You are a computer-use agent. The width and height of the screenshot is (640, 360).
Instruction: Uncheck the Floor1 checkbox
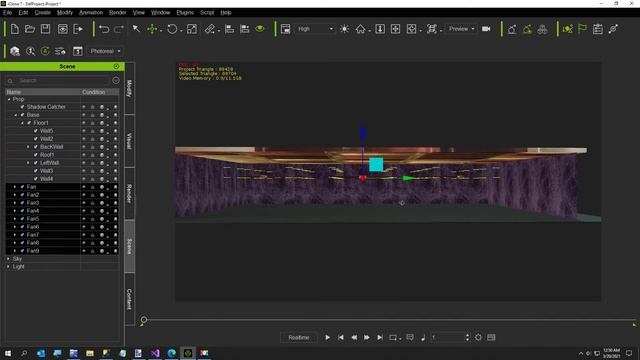click(29, 123)
